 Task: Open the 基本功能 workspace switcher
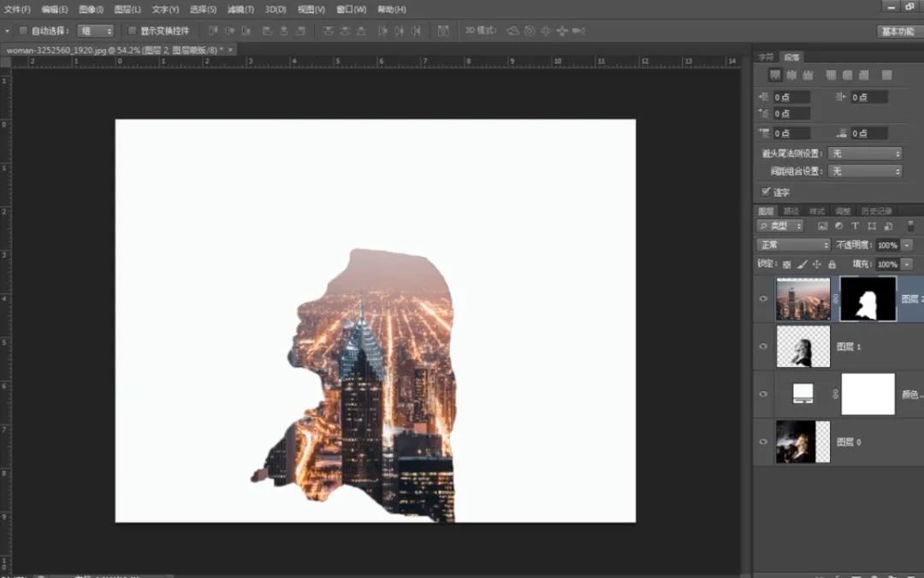click(x=897, y=32)
